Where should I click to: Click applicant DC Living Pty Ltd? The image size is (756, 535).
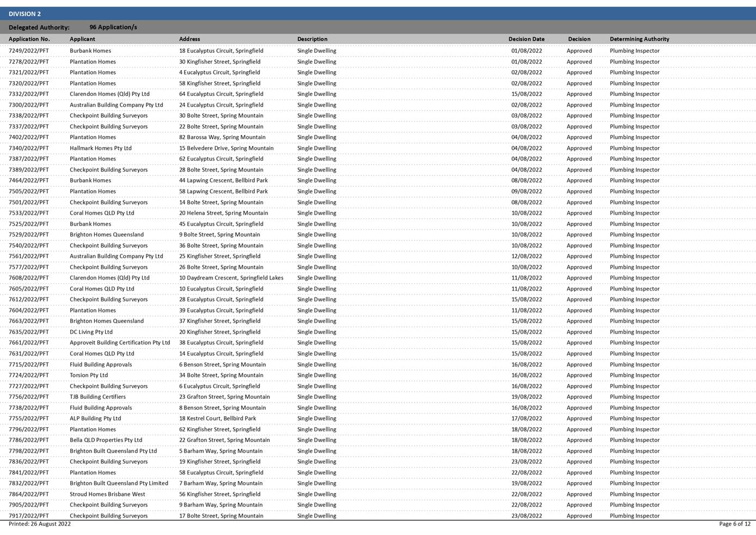click(91, 332)
